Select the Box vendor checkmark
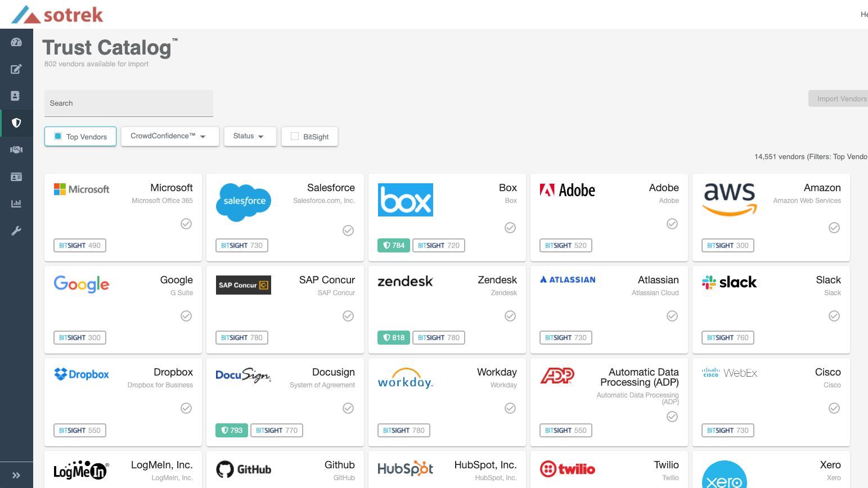868x488 pixels. (x=510, y=228)
